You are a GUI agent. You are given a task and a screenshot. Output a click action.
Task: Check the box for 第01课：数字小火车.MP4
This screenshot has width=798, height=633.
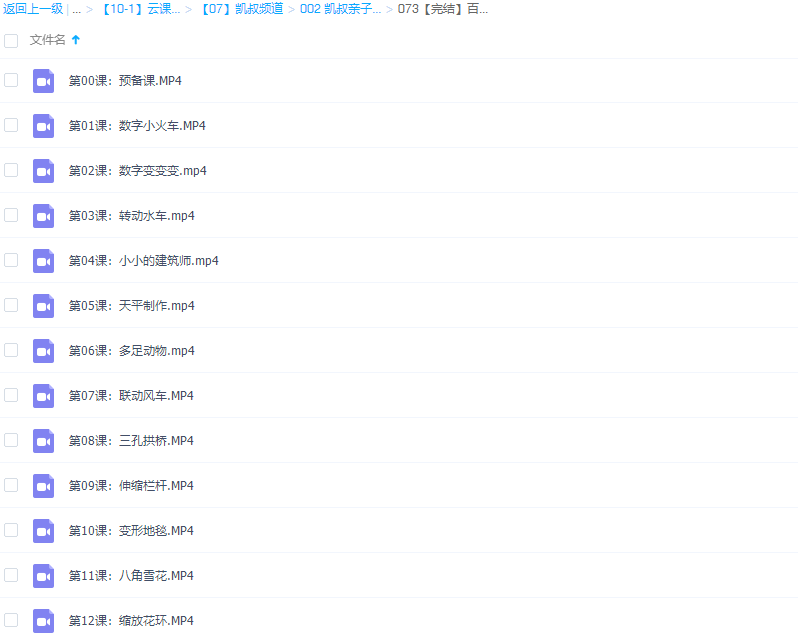click(x=11, y=126)
